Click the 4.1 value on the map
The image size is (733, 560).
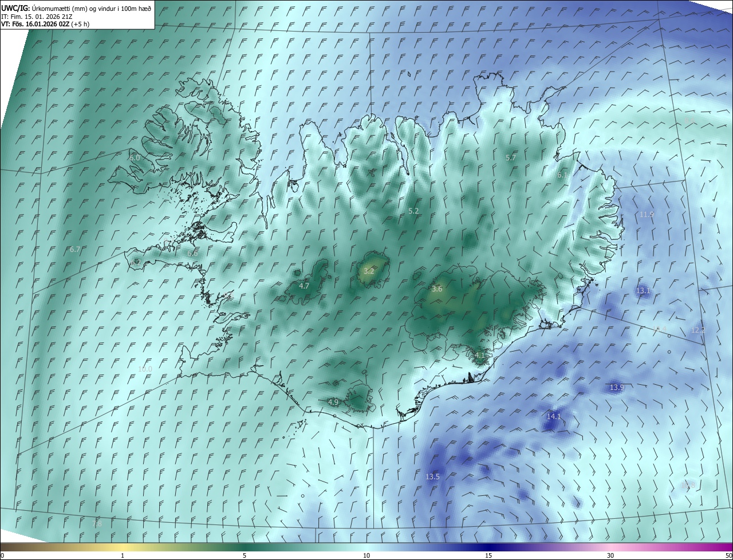point(480,356)
